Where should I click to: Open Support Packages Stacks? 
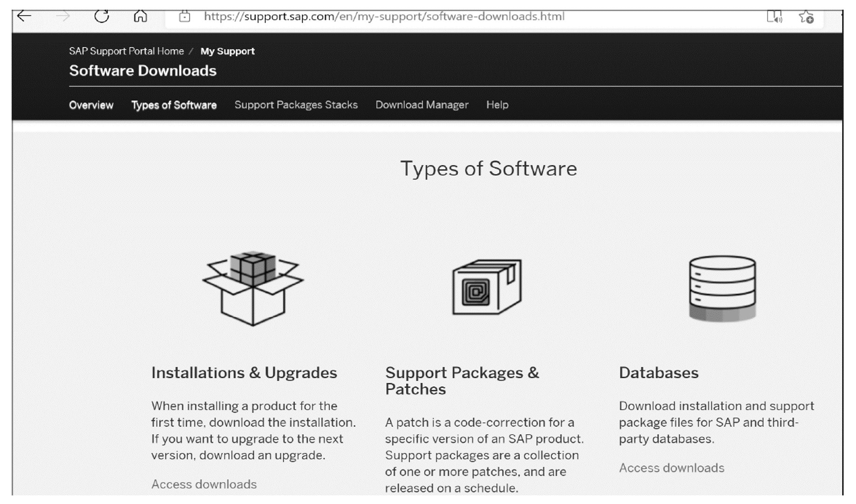point(297,105)
